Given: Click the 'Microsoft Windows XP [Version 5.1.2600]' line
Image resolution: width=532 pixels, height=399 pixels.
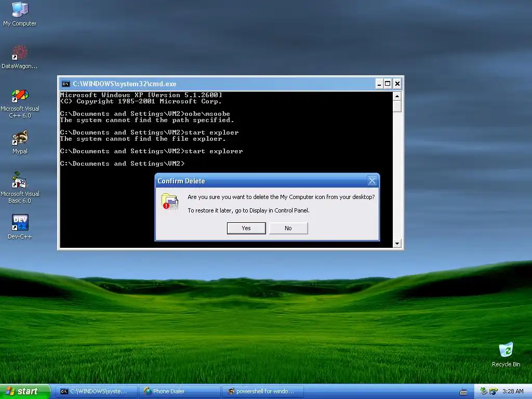Looking at the screenshot, I should click(x=141, y=95).
